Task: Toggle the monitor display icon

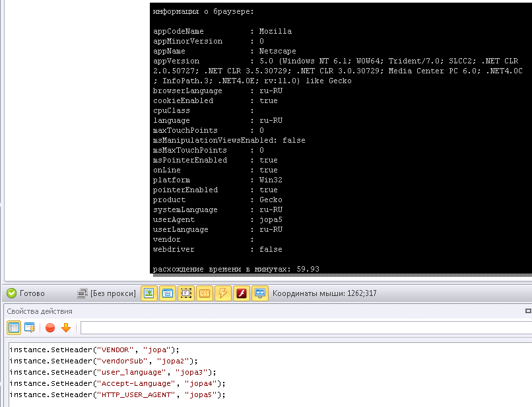Action: point(260,293)
